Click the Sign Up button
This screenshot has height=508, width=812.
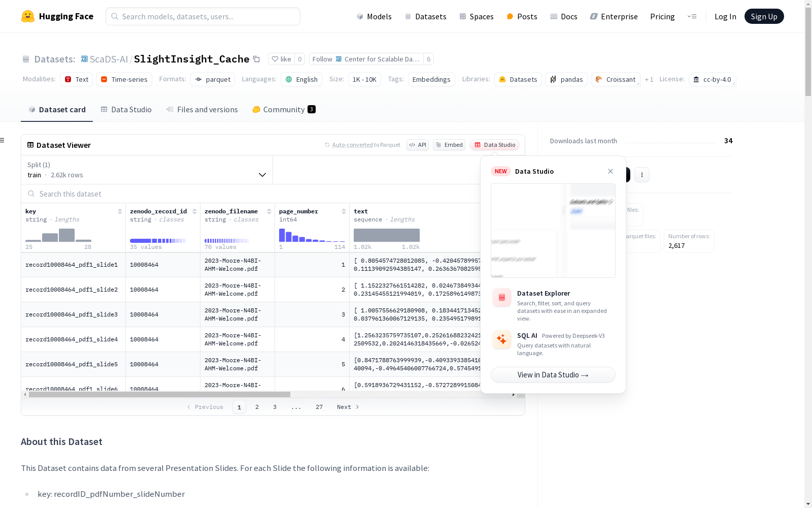[764, 16]
